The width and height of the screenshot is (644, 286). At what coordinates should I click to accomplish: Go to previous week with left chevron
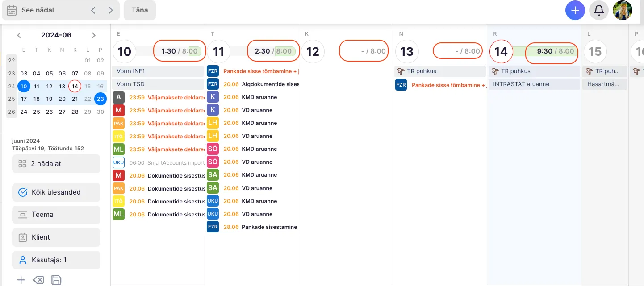pyautogui.click(x=93, y=10)
